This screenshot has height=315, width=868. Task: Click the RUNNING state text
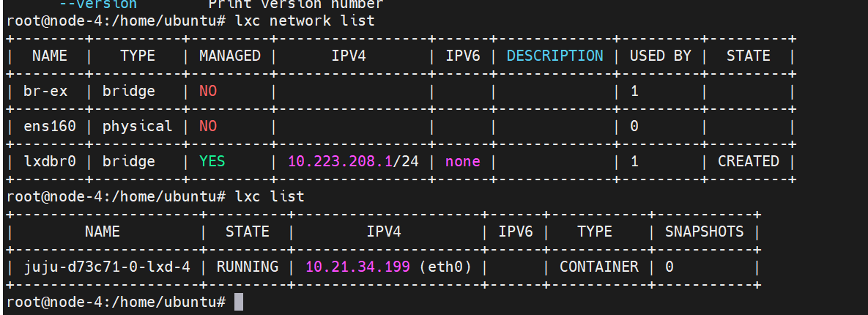coord(247,267)
